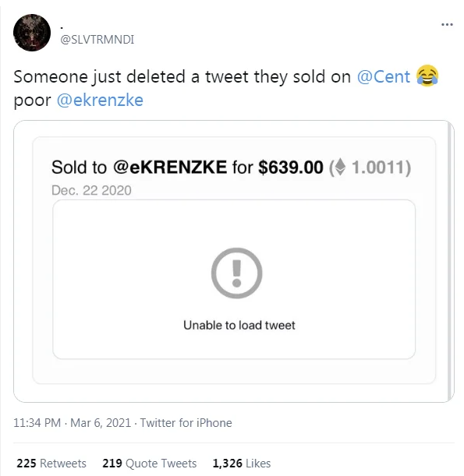The height and width of the screenshot is (476, 464).
Task: Click the scrollbar inside embedded image
Action: [x=450, y=262]
